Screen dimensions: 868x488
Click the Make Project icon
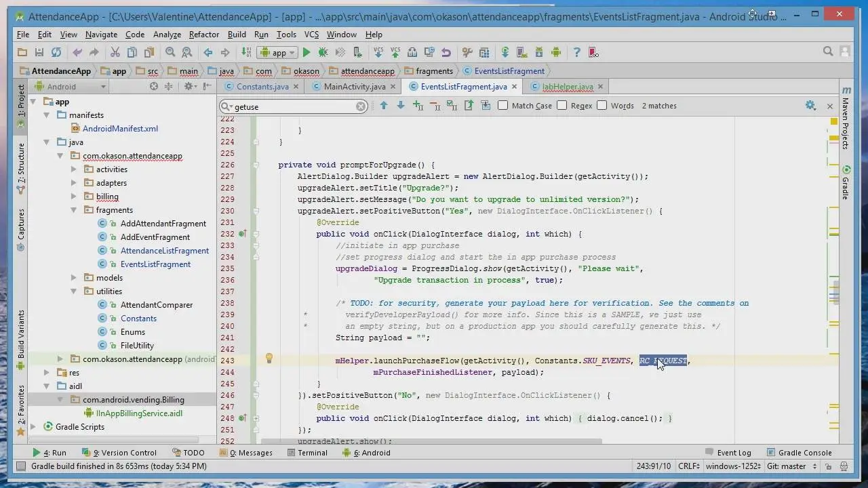point(246,52)
